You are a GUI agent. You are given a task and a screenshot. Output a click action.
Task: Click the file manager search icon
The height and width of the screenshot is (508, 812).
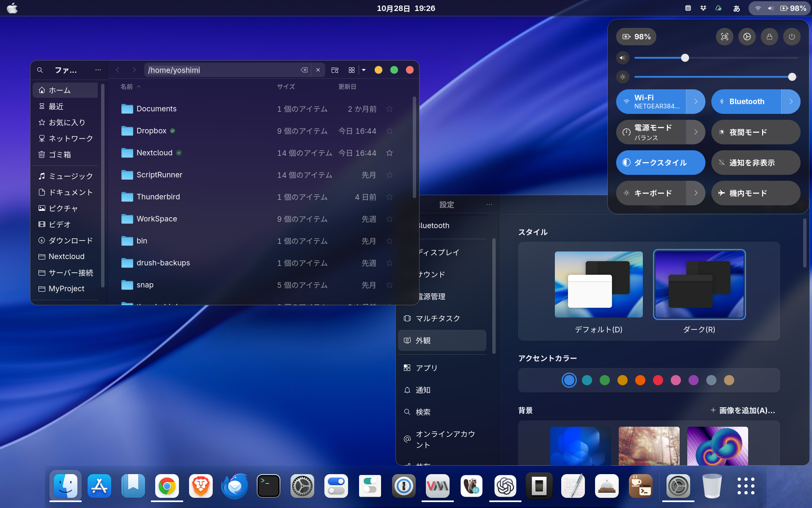(40, 70)
